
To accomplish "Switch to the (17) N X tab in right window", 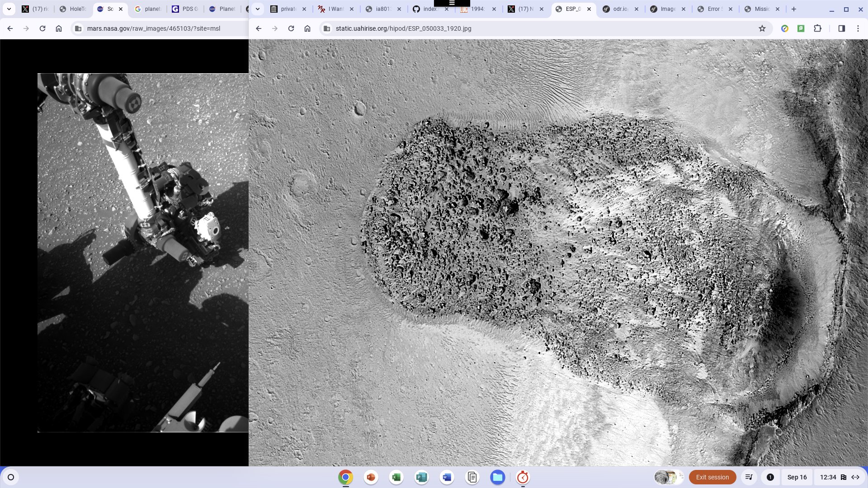I will point(525,9).
